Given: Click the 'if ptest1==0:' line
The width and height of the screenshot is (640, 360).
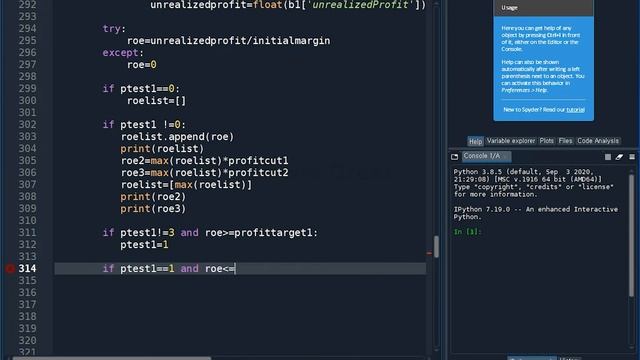Looking at the screenshot, I should coord(141,89).
